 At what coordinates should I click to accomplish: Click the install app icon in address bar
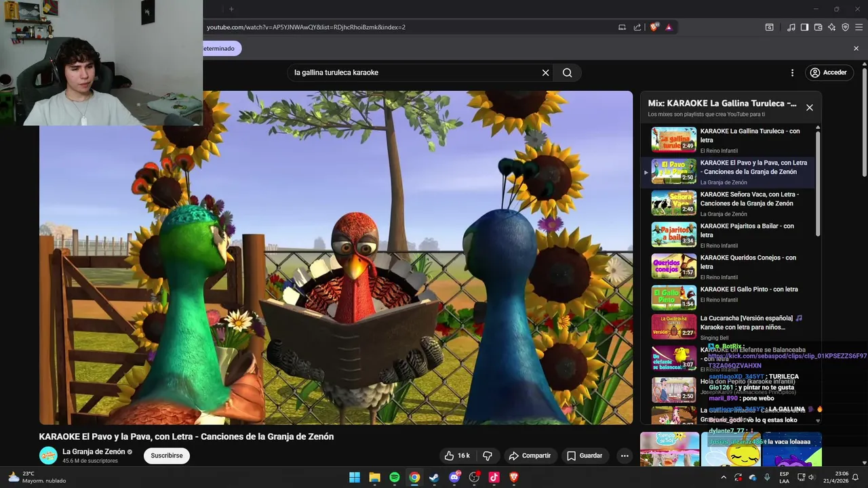(x=622, y=27)
